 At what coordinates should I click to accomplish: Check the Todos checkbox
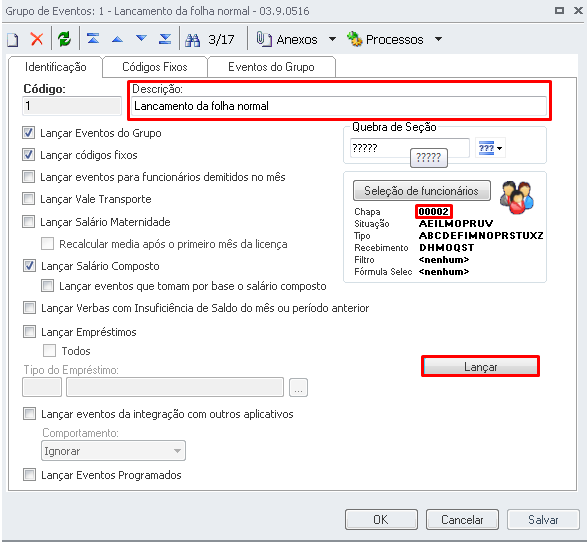[x=49, y=351]
